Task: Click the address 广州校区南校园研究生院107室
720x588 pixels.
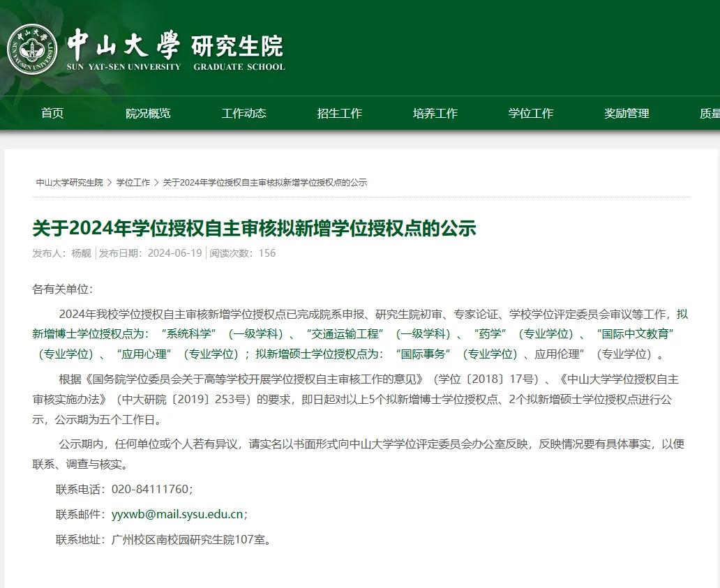Action: click(x=188, y=539)
